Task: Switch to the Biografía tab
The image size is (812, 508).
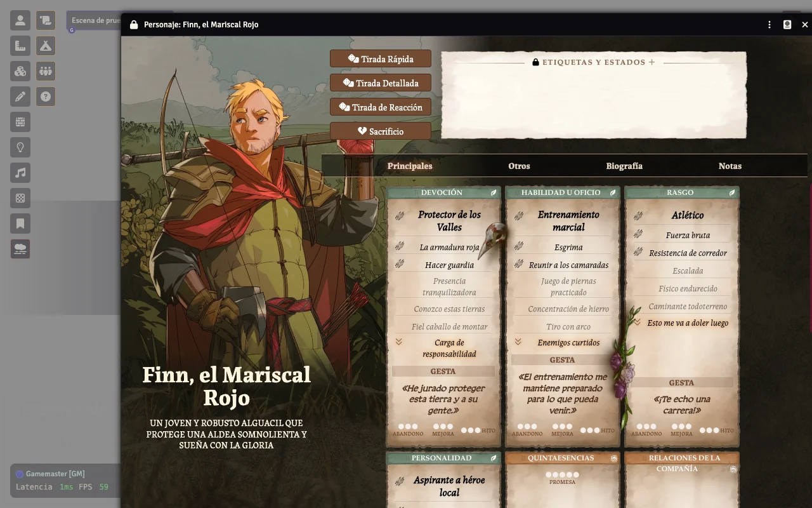Action: click(x=624, y=166)
